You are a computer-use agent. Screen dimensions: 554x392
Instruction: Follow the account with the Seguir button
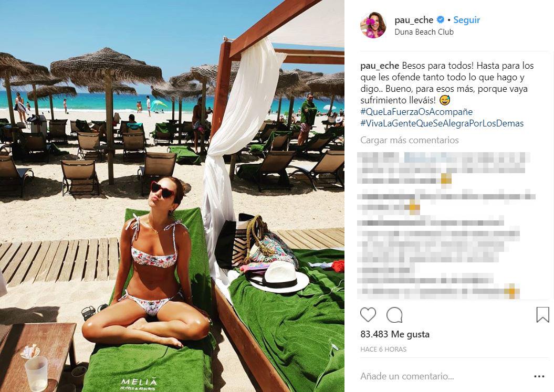[x=467, y=20]
